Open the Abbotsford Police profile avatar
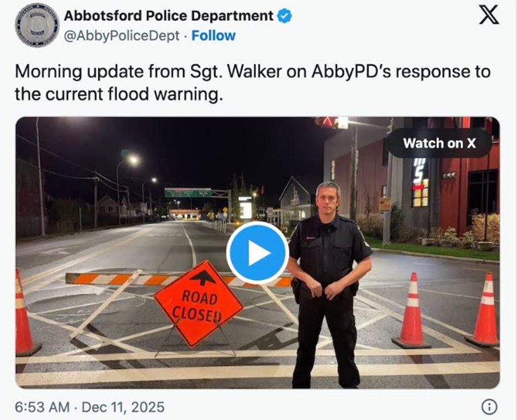 (37, 26)
